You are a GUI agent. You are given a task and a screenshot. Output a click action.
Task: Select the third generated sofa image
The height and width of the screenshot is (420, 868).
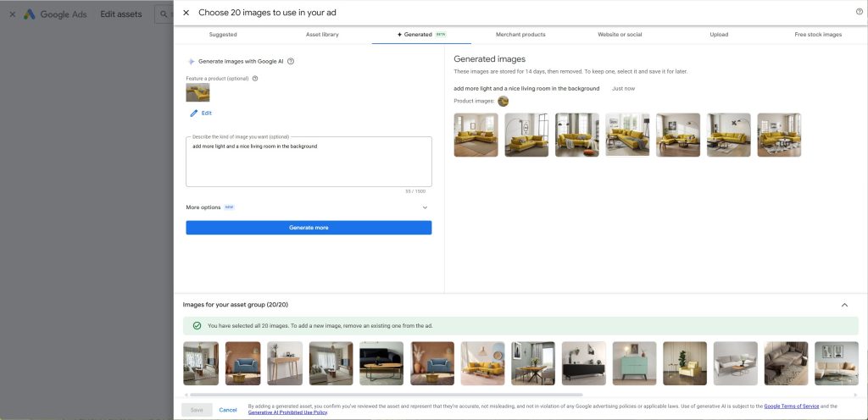576,135
